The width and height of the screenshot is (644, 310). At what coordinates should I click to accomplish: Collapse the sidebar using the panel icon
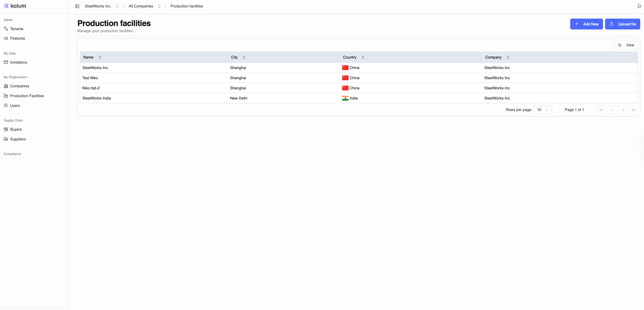coord(77,6)
